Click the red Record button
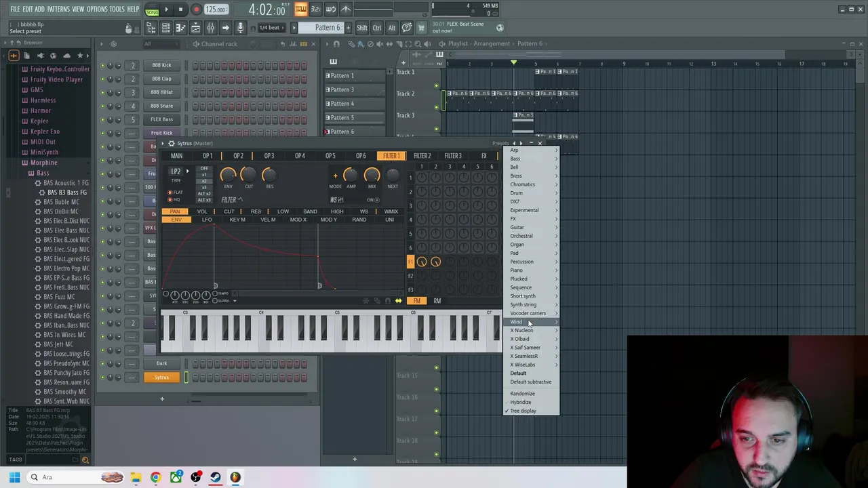 (196, 9)
